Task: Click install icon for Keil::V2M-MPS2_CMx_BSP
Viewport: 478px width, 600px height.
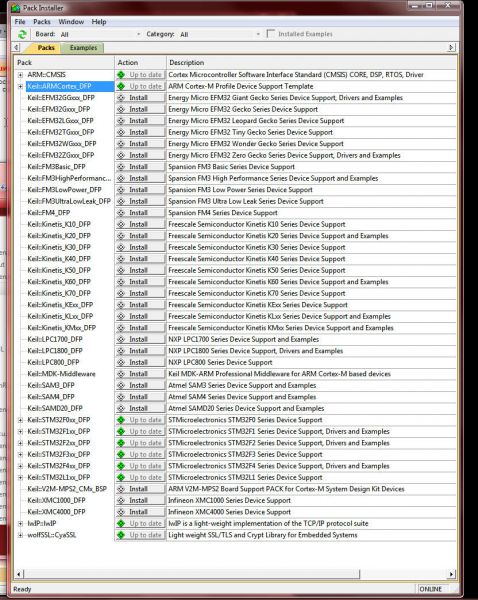Action: click(121, 489)
